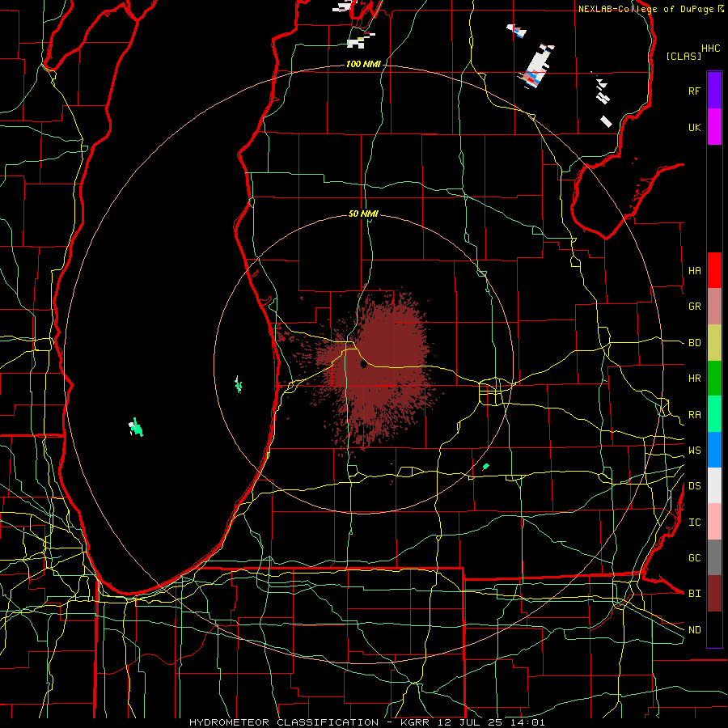Click the 'ND' legend label text
The height and width of the screenshot is (728, 728).
[x=694, y=630]
